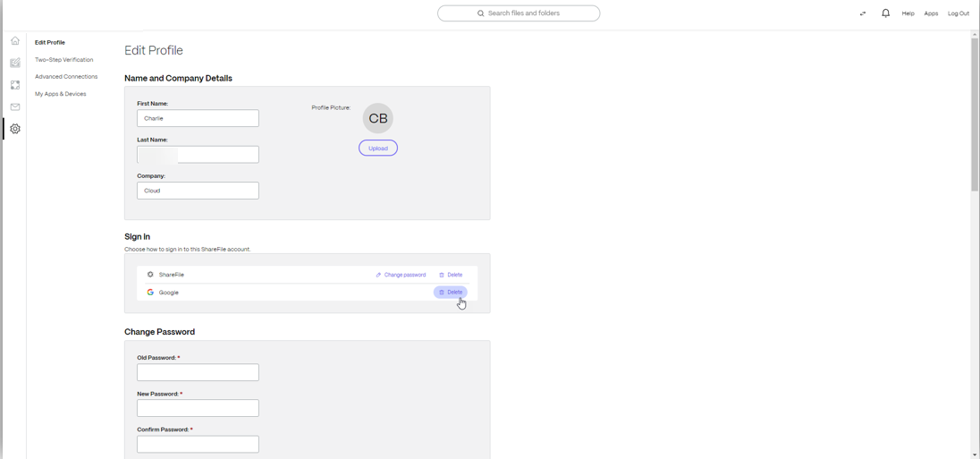
Task: Click into the Old Password field
Action: click(198, 372)
